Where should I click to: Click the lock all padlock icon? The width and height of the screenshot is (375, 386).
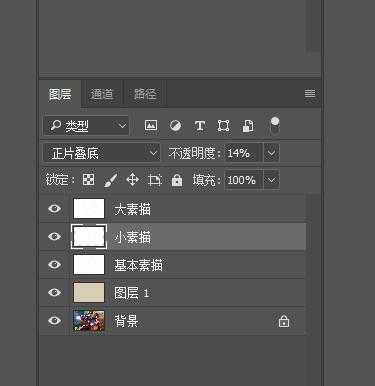[x=177, y=180]
